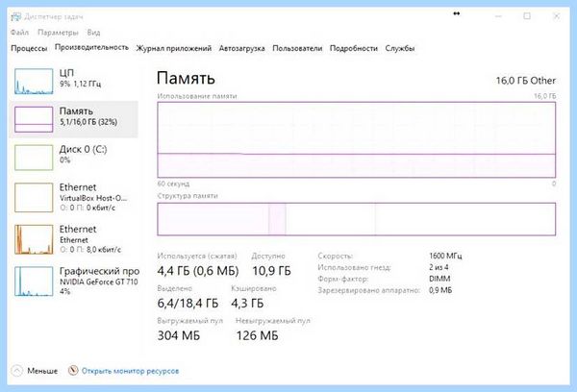Click the 2 из 4 slots value
Image resolution: width=577 pixels, height=392 pixels.
click(x=439, y=267)
